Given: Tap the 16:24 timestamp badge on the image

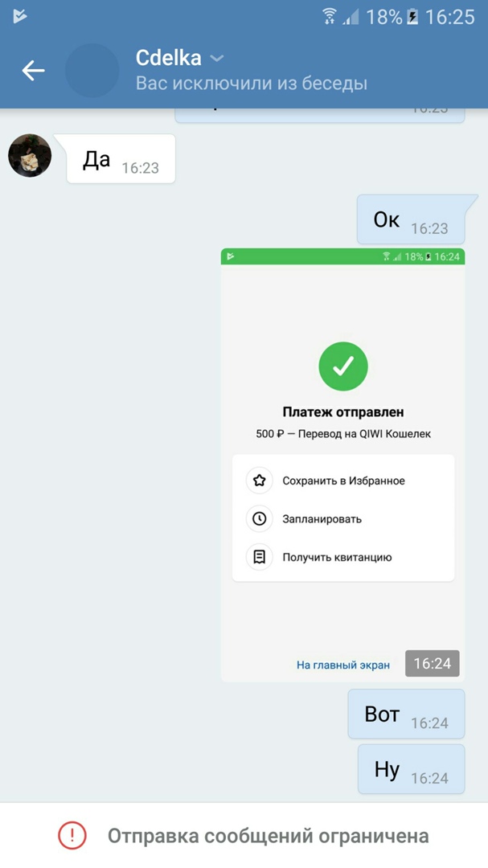Looking at the screenshot, I should (x=432, y=664).
